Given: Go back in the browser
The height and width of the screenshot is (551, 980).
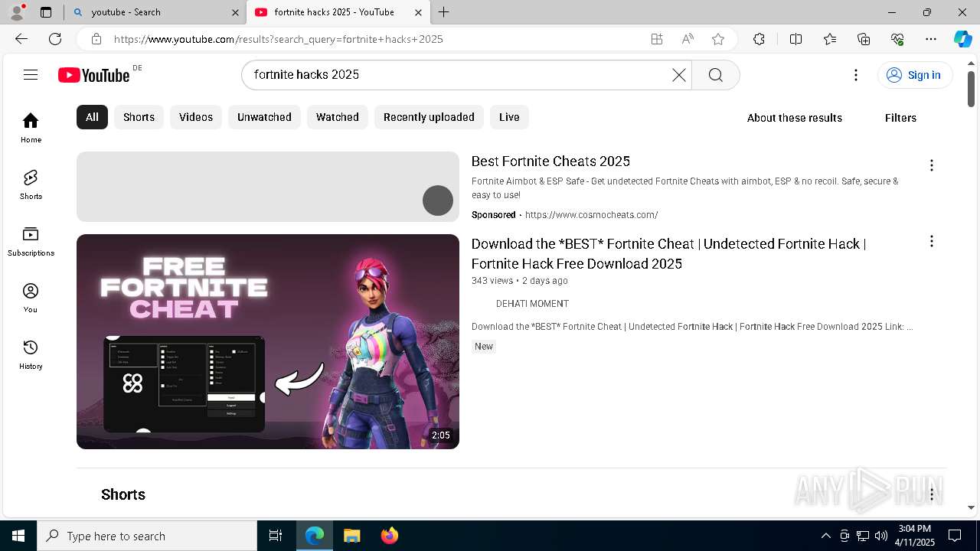Looking at the screenshot, I should (x=21, y=39).
